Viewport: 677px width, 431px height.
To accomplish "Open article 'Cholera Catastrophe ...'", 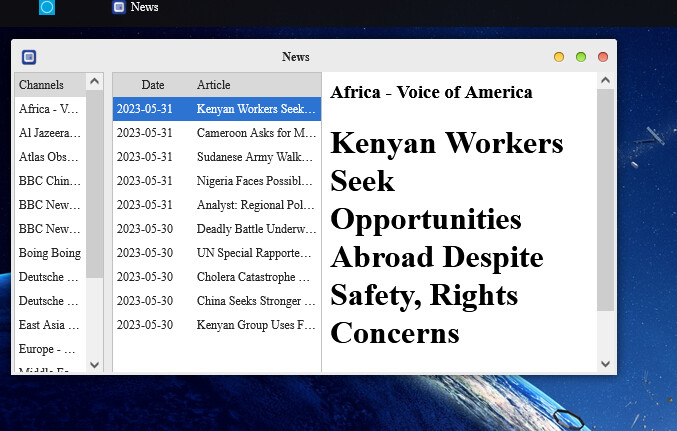I will 217,277.
